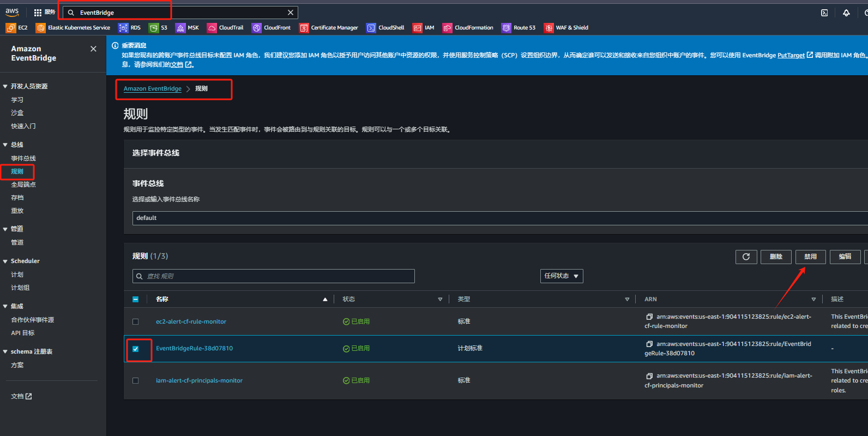Focus the 查找 规则 search field
Viewport: 868px width, 436px height.
[274, 276]
